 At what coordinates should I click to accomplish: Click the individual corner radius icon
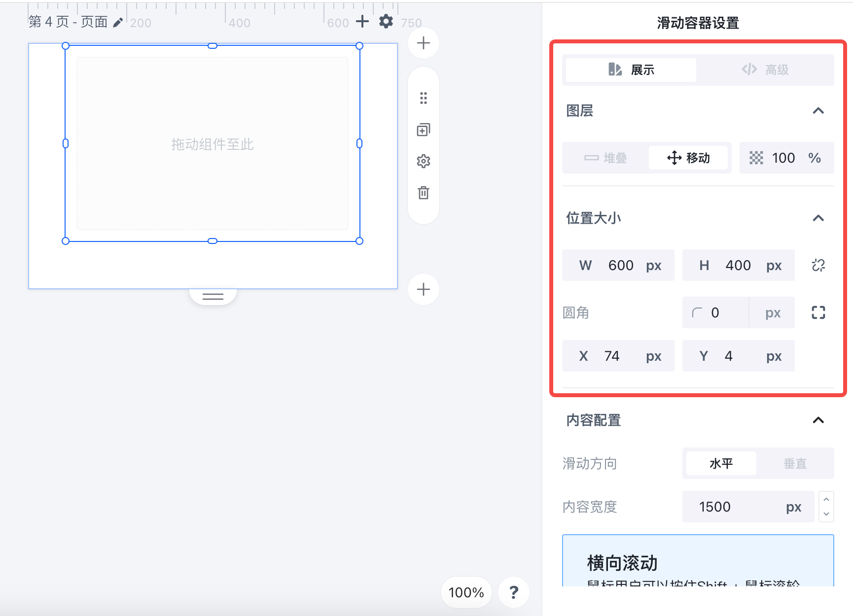pos(818,312)
